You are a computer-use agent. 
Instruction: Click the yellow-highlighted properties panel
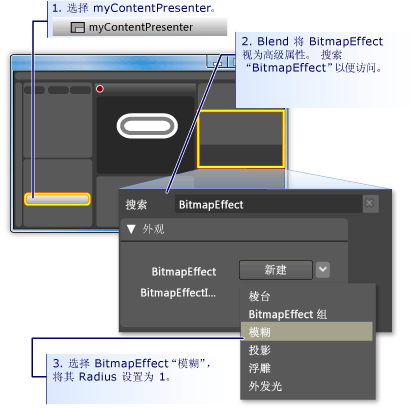(x=241, y=139)
